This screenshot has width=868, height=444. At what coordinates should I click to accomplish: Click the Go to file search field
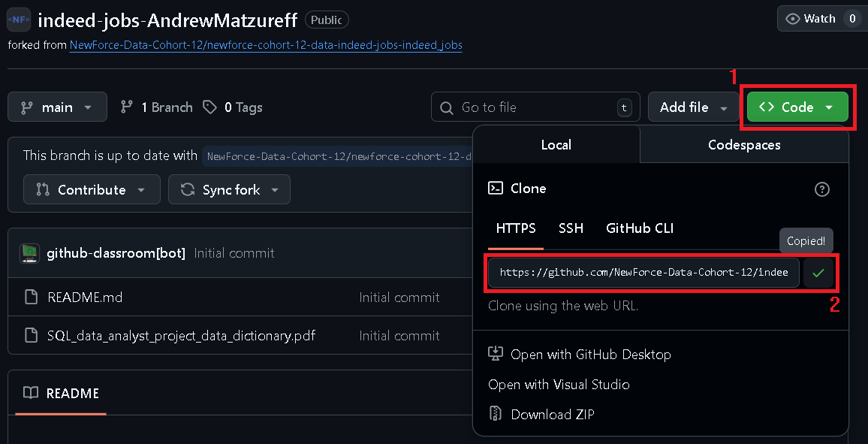click(535, 107)
